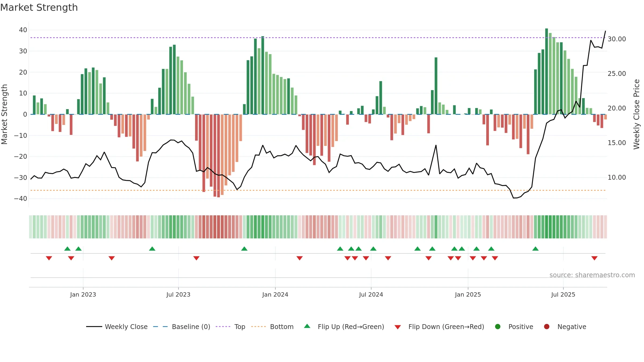The width and height of the screenshot is (644, 362).
Task: Toggle the Weekly Close legend entry
Action: [117, 327]
